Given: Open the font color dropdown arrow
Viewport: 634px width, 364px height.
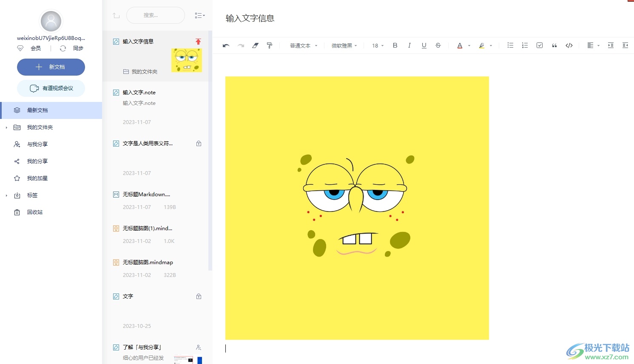Looking at the screenshot, I should 469,45.
